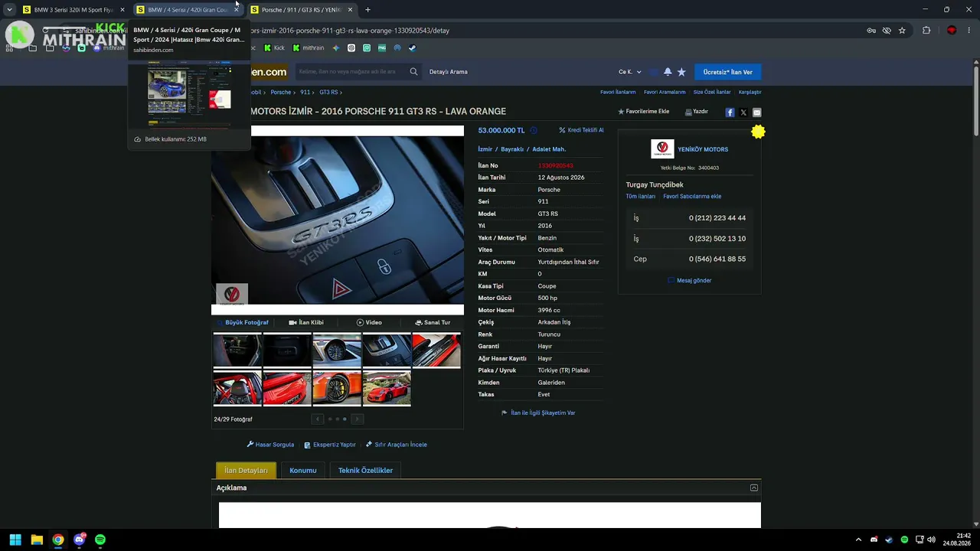The height and width of the screenshot is (551, 980).
Task: Collapse the Açıklama section
Action: point(754,487)
